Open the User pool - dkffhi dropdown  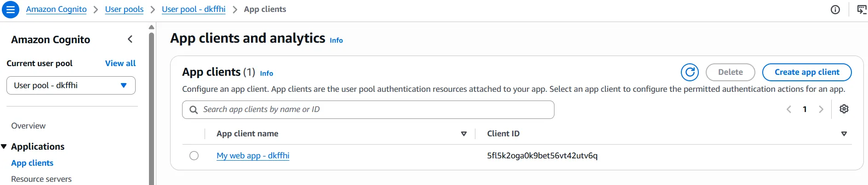[71, 85]
